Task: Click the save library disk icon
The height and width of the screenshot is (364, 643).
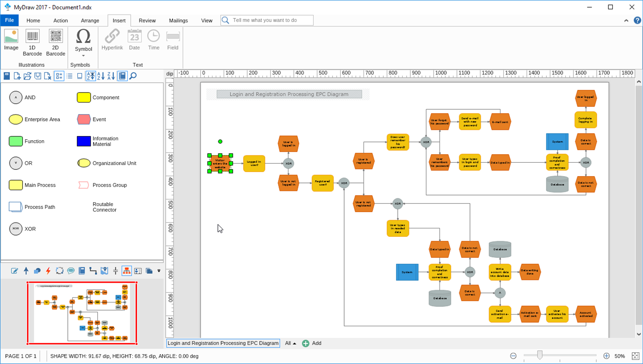Action: (x=38, y=76)
